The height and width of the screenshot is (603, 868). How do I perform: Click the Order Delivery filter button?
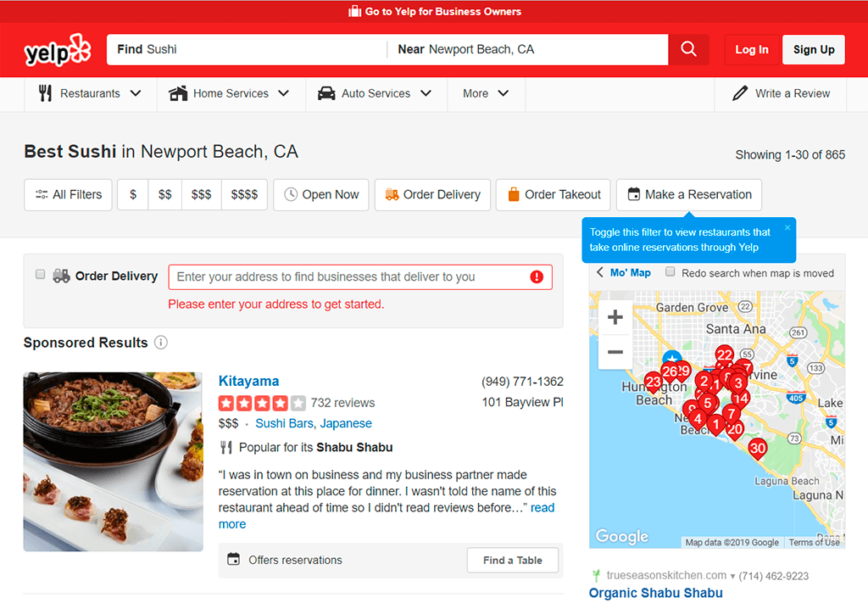tap(432, 195)
